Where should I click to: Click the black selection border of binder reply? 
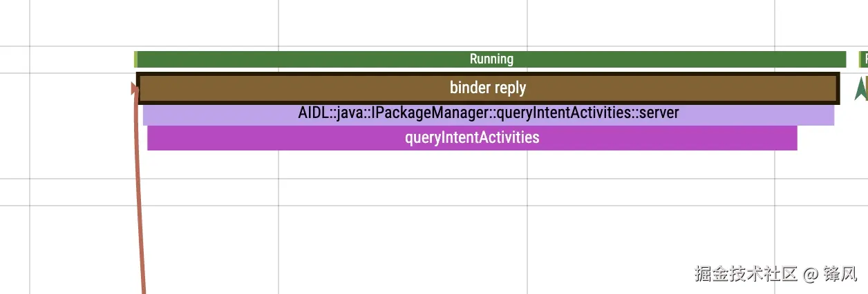484,75
